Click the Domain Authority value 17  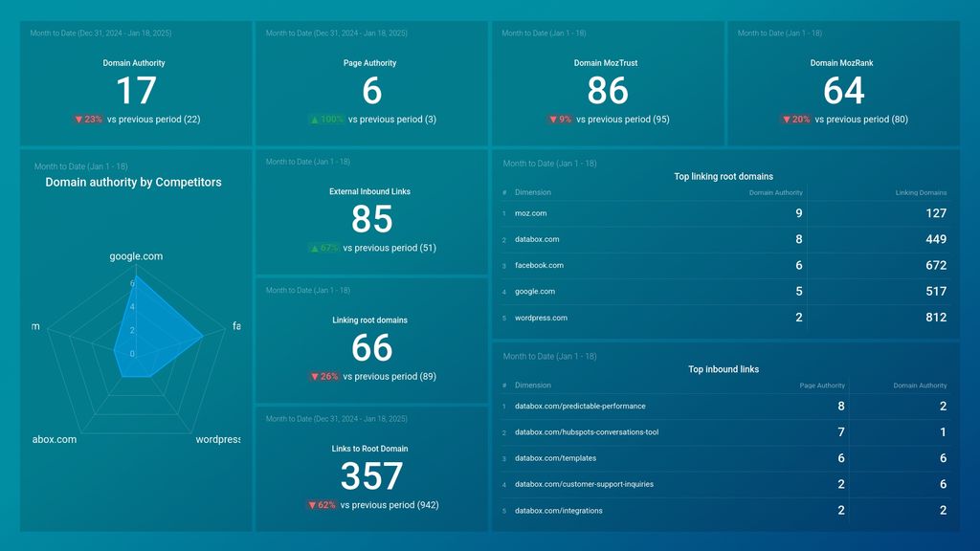[136, 91]
